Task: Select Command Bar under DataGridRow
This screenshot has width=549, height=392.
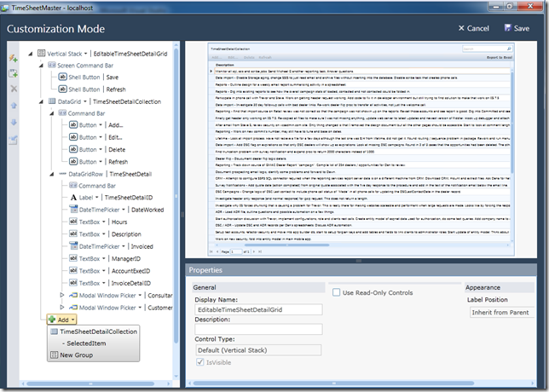Action: click(x=92, y=186)
